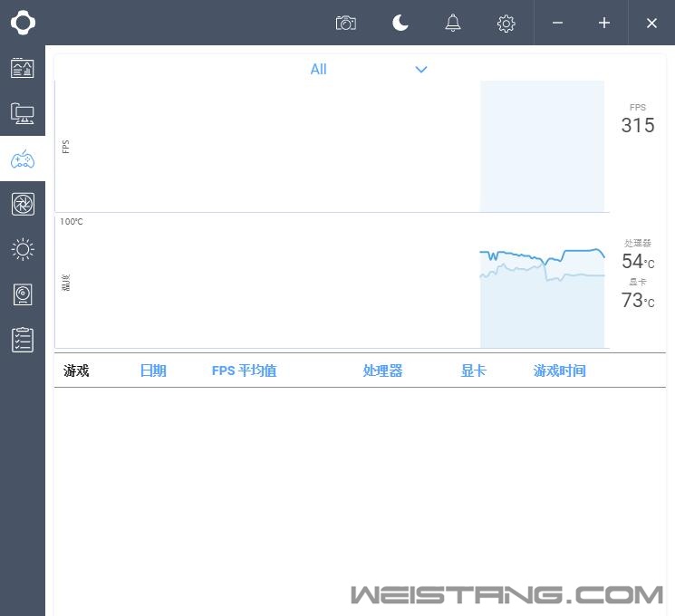The width and height of the screenshot is (675, 616).
Task: Sort by the 显卡 column header
Action: 473,371
